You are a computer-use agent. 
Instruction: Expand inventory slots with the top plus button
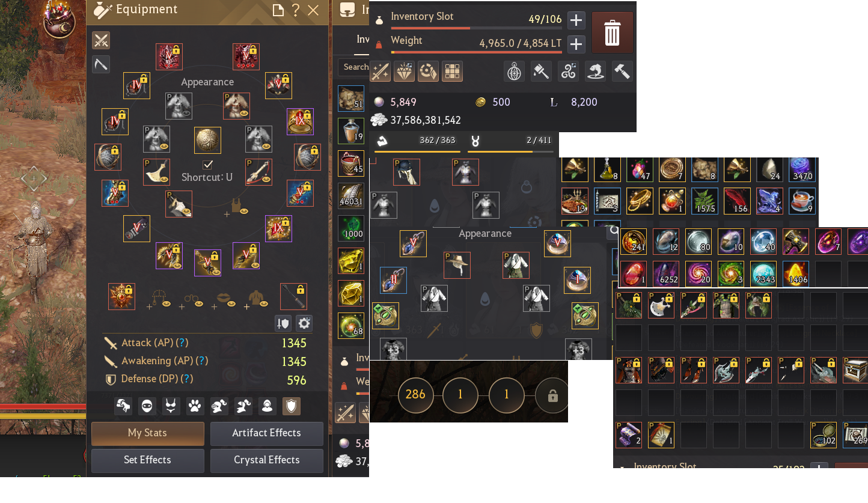coord(576,20)
